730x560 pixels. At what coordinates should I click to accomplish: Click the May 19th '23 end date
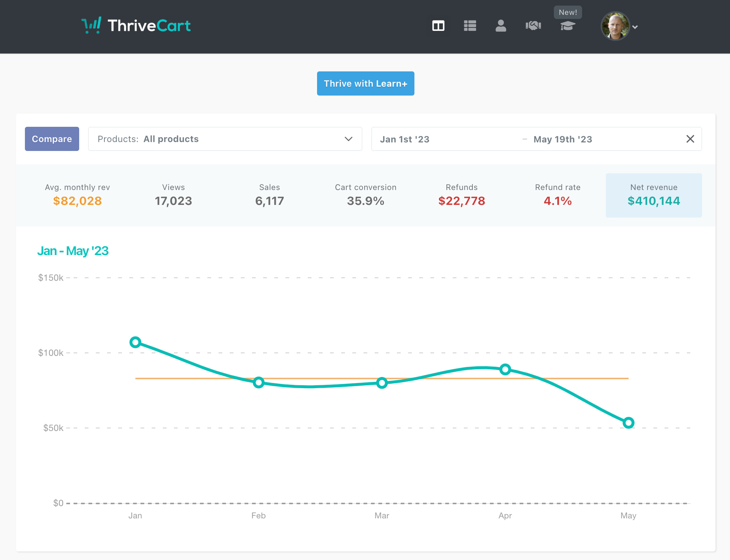pos(562,139)
